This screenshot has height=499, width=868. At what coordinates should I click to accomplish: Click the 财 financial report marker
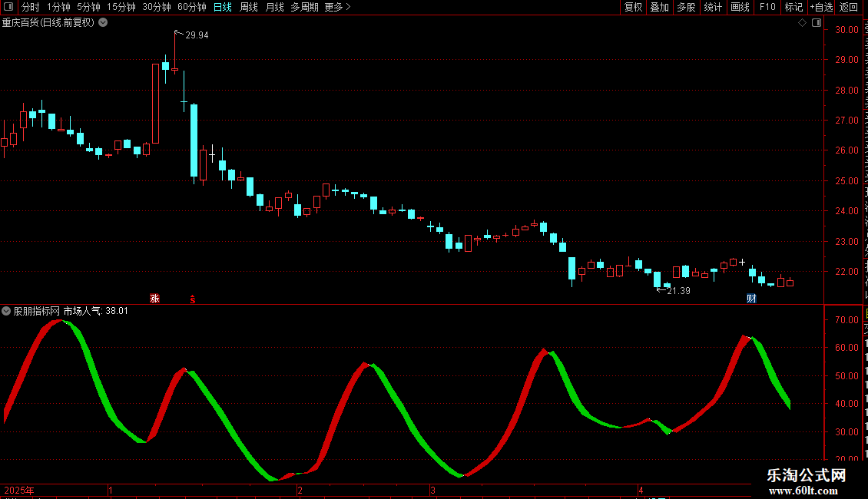coord(751,298)
